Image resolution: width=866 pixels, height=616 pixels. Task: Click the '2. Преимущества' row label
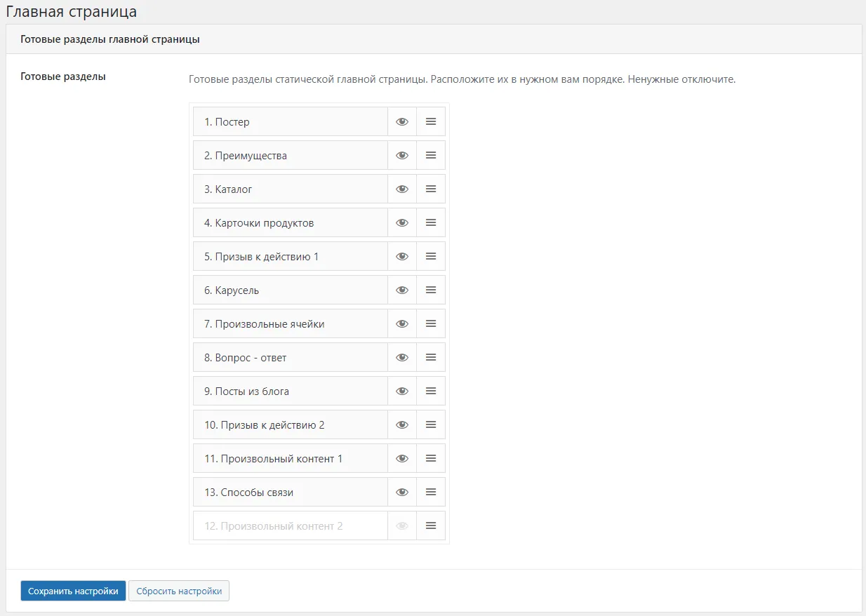pos(291,155)
